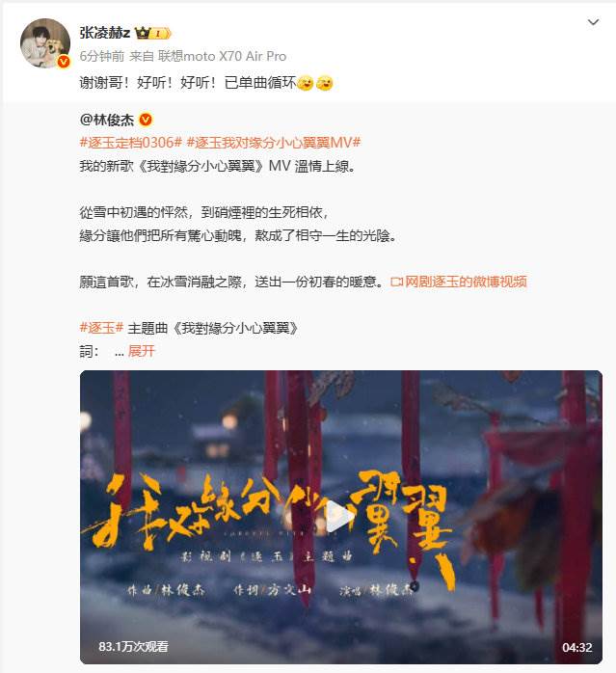Open 网剧逐玉的微博视频 link
Screen dimensions: 616x673
(466, 282)
